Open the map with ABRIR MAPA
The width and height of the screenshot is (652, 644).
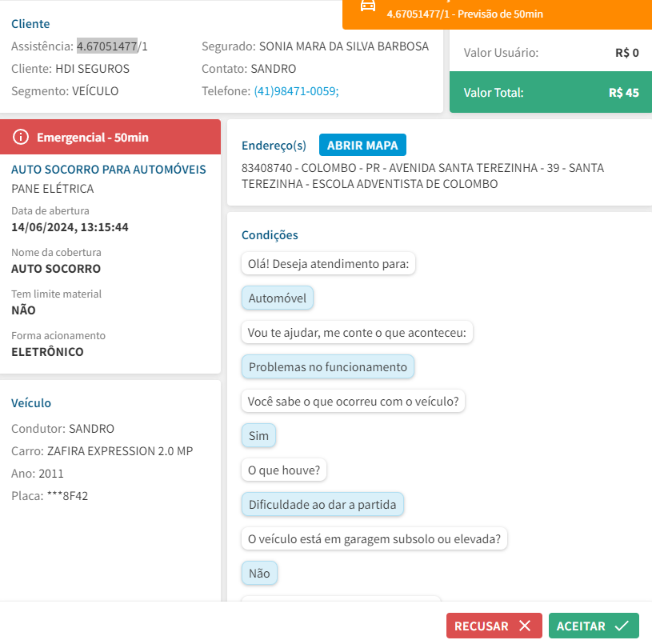(362, 145)
